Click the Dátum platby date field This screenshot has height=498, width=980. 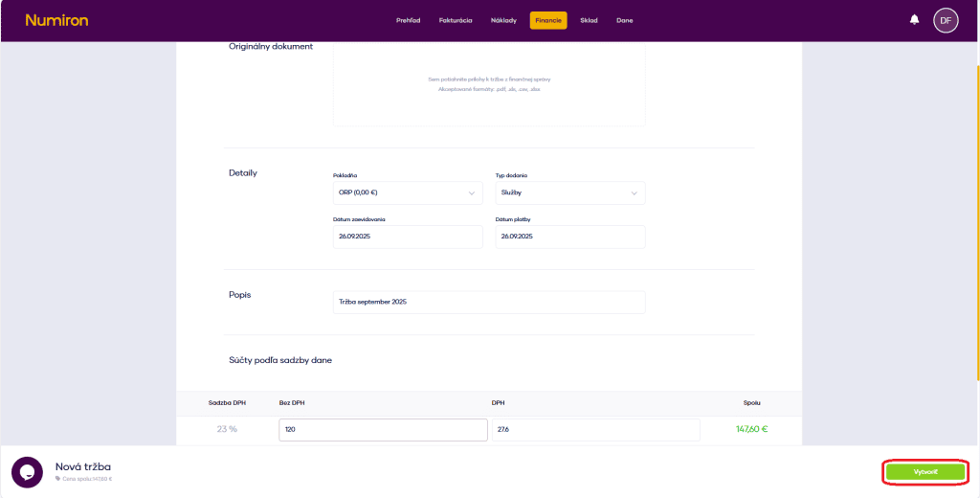pyautogui.click(x=569, y=236)
